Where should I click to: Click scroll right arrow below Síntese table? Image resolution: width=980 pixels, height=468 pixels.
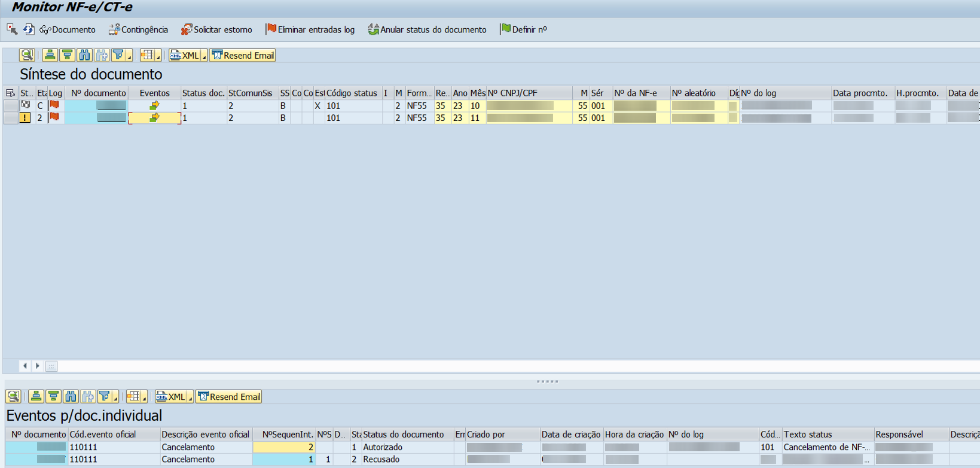(x=38, y=366)
